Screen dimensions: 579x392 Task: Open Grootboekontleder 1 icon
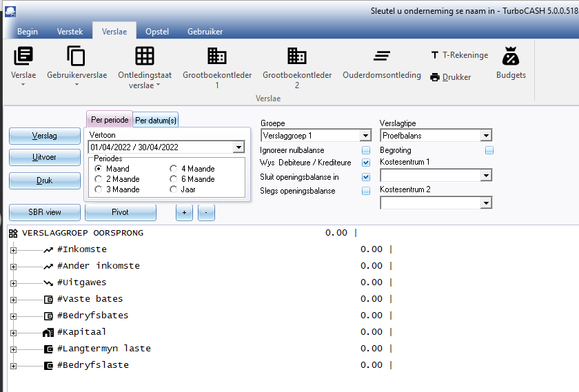tap(217, 56)
